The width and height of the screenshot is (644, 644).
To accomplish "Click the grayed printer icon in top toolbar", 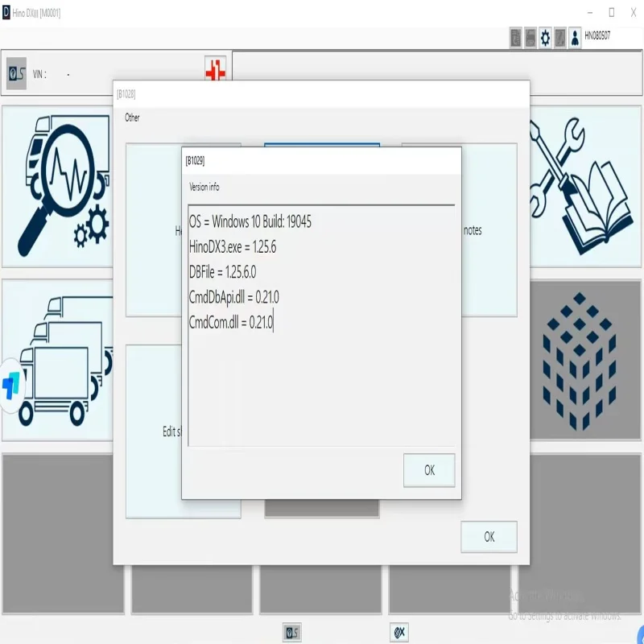I will [530, 38].
